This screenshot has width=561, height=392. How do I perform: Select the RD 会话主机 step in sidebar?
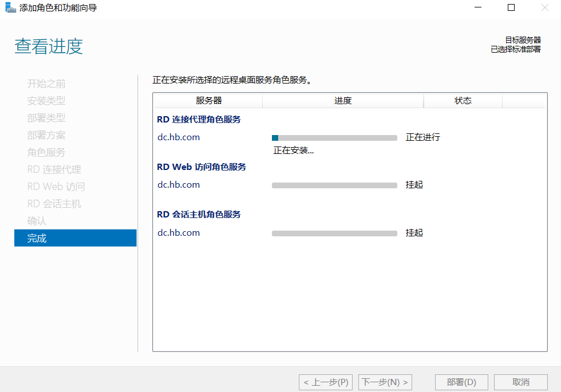click(x=54, y=204)
